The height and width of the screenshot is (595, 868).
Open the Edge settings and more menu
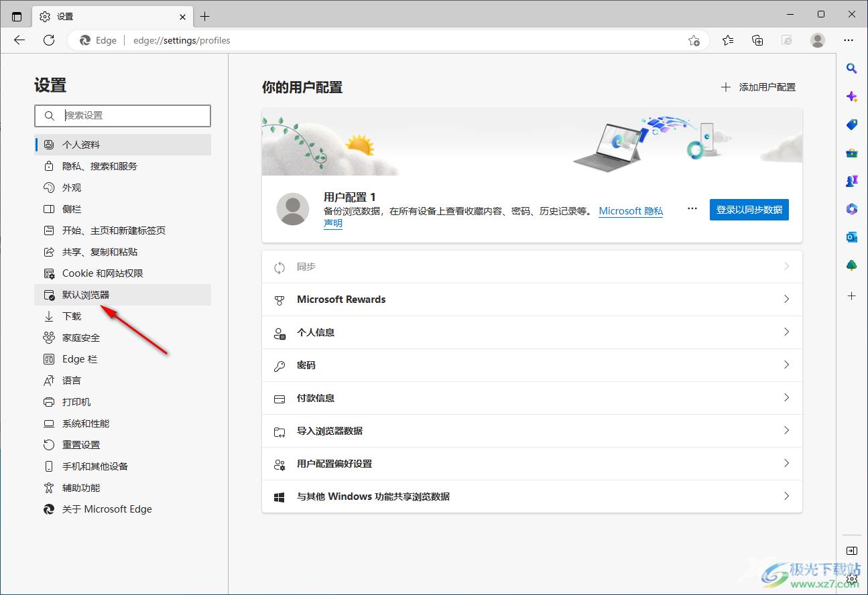coord(849,40)
